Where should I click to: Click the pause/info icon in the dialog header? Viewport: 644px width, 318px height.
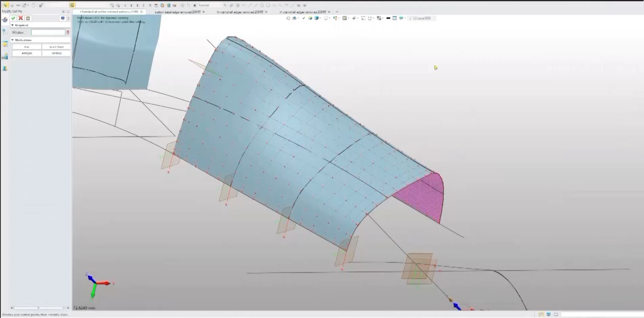click(x=62, y=18)
